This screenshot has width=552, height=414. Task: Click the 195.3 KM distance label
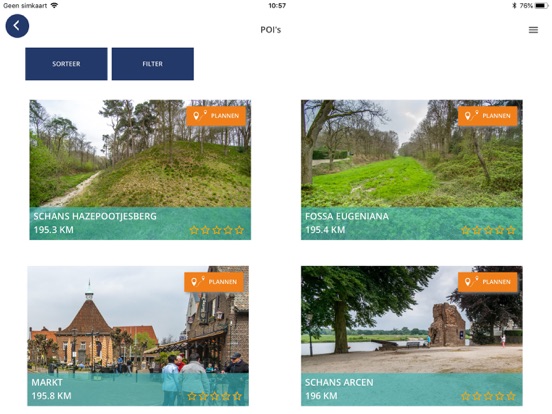tap(54, 230)
